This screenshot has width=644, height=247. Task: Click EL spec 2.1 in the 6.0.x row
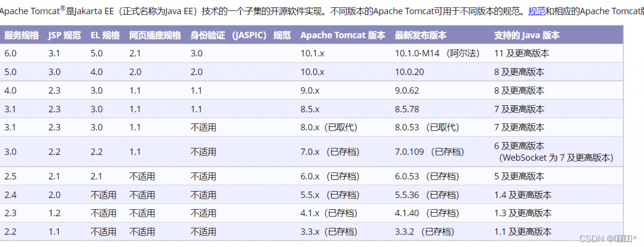(97, 176)
